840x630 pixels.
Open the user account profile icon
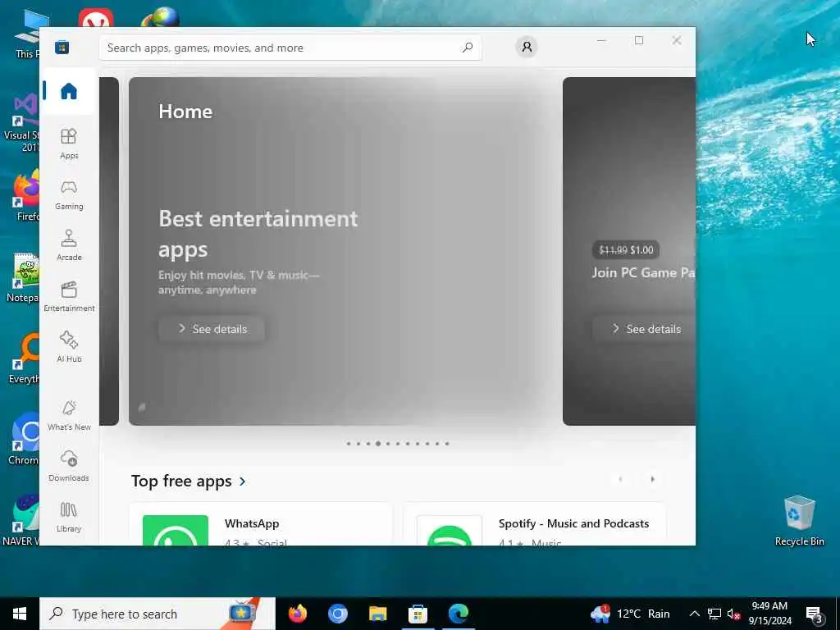click(527, 47)
